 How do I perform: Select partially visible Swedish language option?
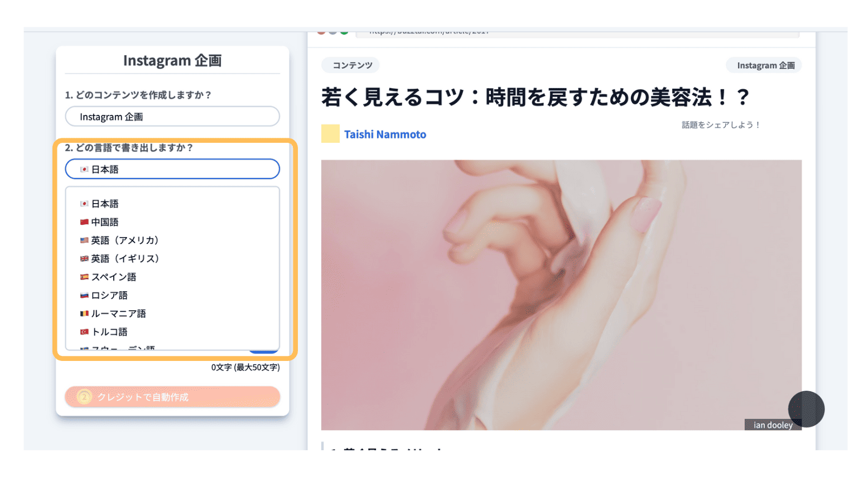pos(172,347)
